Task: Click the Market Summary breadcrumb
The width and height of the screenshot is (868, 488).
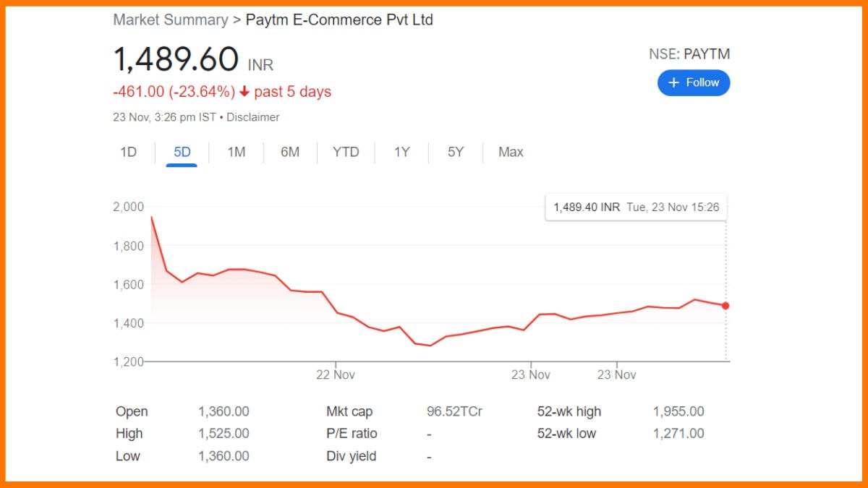Action: (x=170, y=20)
